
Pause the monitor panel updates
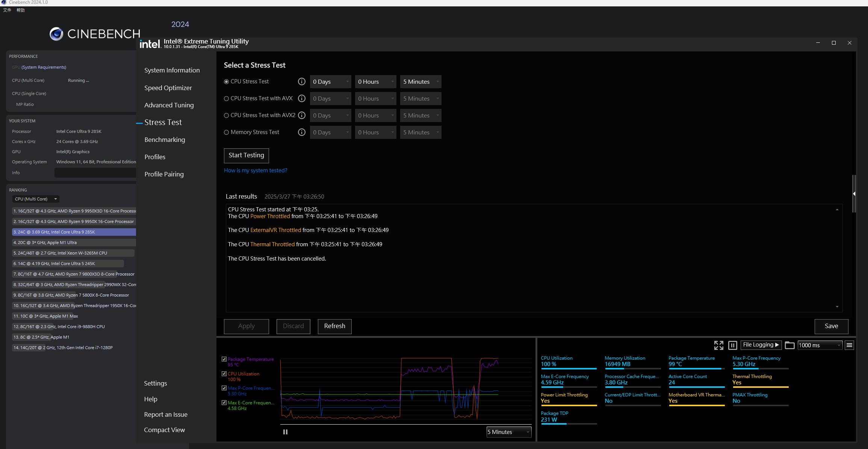point(732,345)
